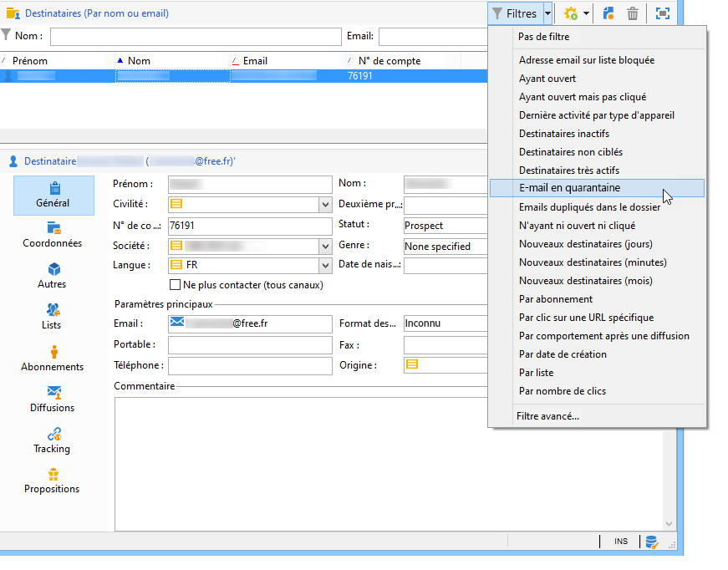
Task: Sort by N° de compte column header
Action: tap(403, 61)
